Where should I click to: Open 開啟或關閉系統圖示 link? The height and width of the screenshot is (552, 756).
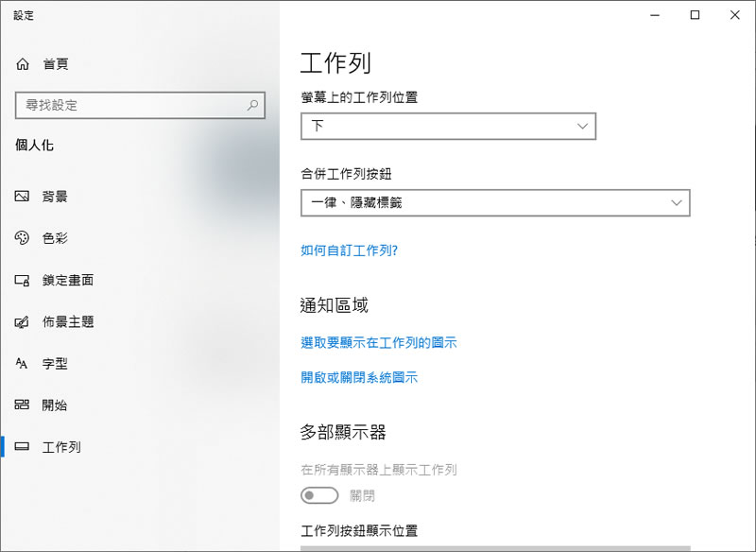(359, 377)
